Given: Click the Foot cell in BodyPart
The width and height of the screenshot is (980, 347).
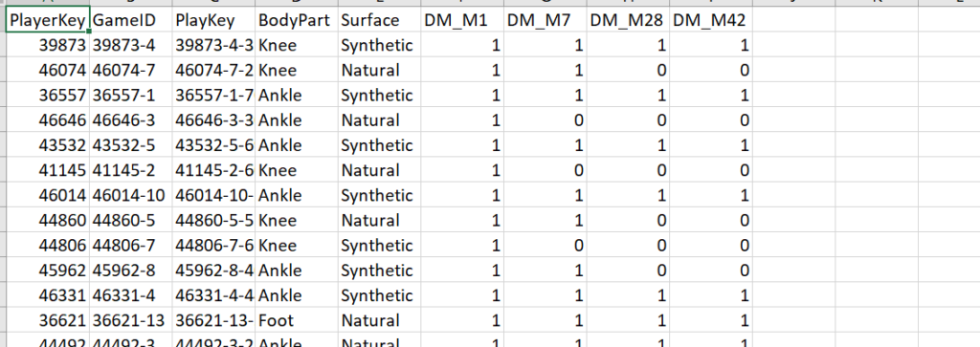Looking at the screenshot, I should coord(297,320).
